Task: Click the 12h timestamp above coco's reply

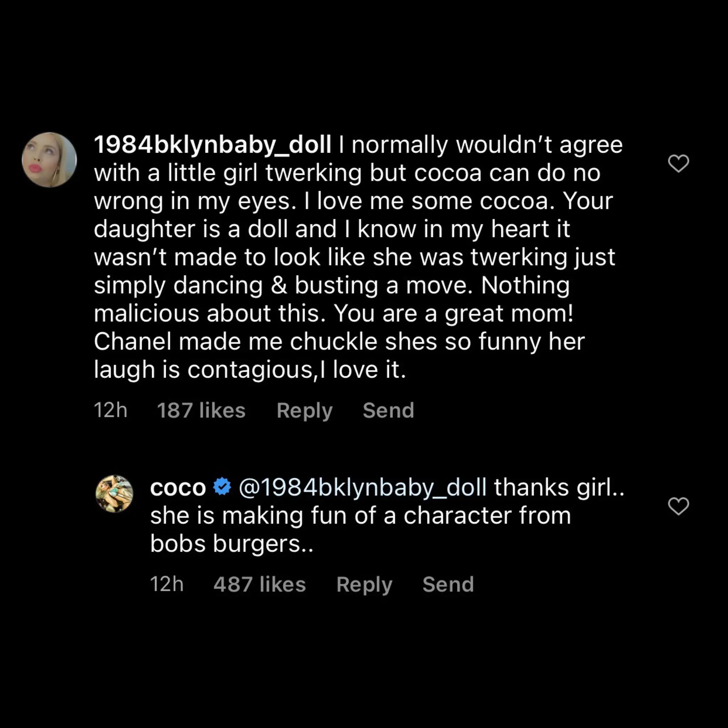Action: point(111,410)
